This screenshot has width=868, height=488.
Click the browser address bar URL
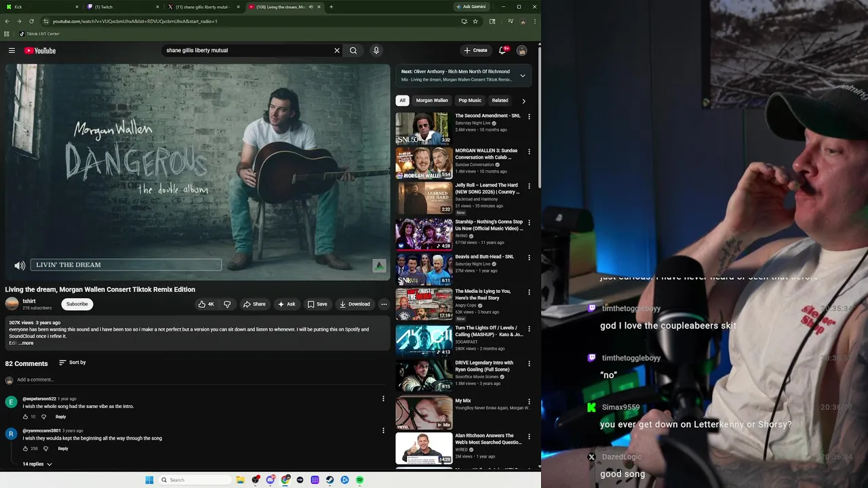[x=135, y=21]
